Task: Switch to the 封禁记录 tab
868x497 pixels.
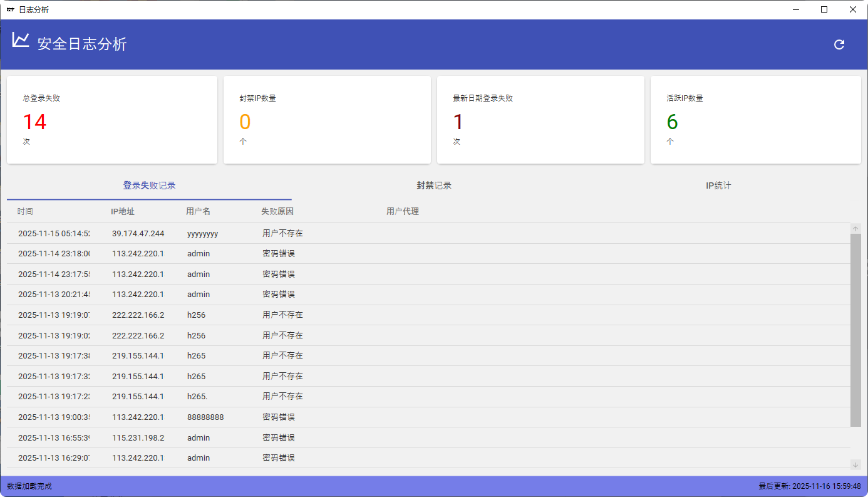Action: pyautogui.click(x=433, y=186)
